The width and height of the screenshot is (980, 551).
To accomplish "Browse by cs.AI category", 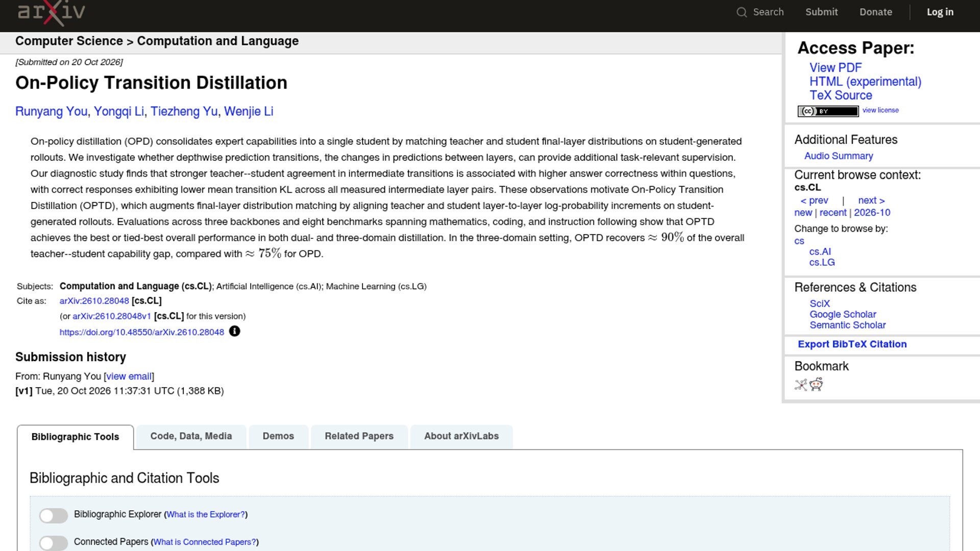I will coord(820,252).
